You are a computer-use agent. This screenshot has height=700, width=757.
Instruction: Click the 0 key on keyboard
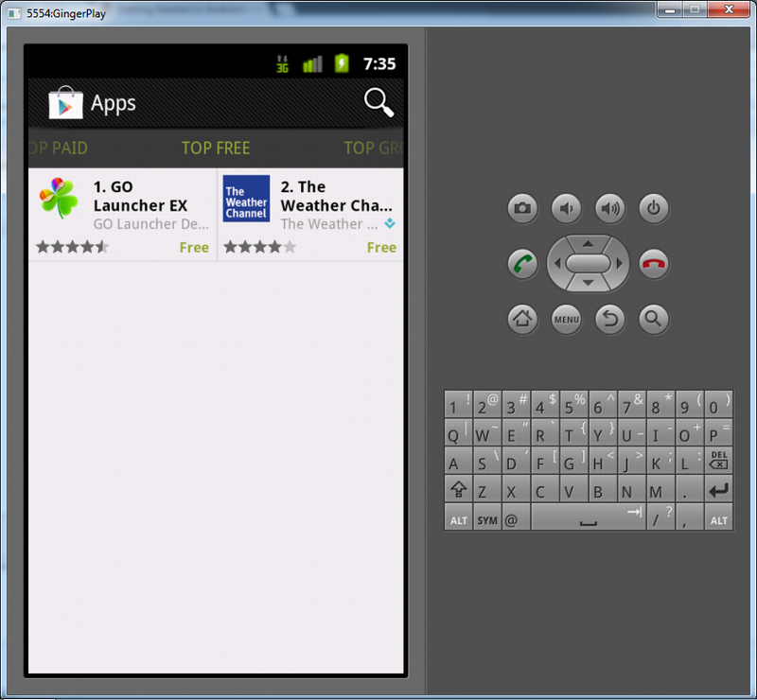(x=719, y=404)
